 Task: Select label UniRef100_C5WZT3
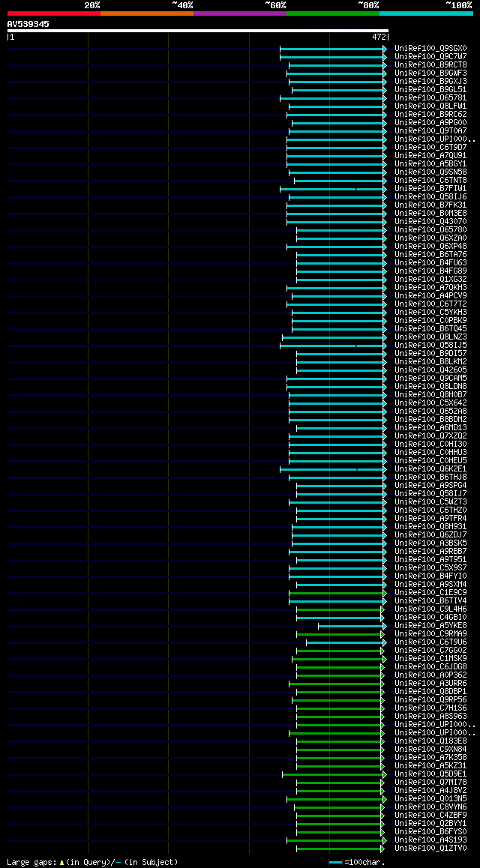point(430,502)
